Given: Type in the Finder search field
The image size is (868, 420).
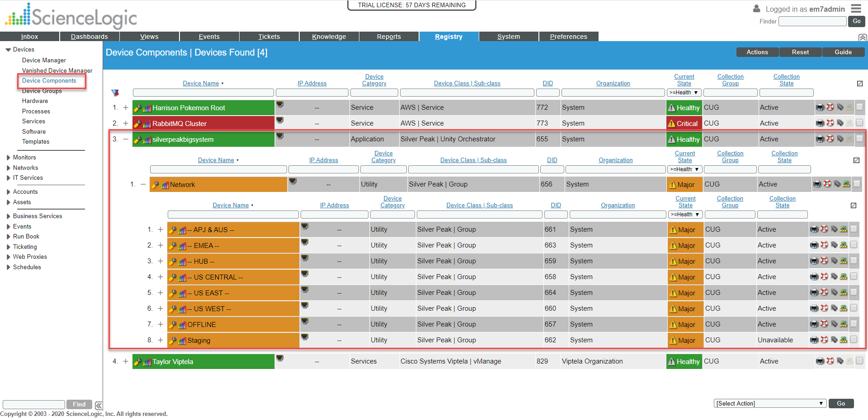Looking at the screenshot, I should pyautogui.click(x=812, y=21).
